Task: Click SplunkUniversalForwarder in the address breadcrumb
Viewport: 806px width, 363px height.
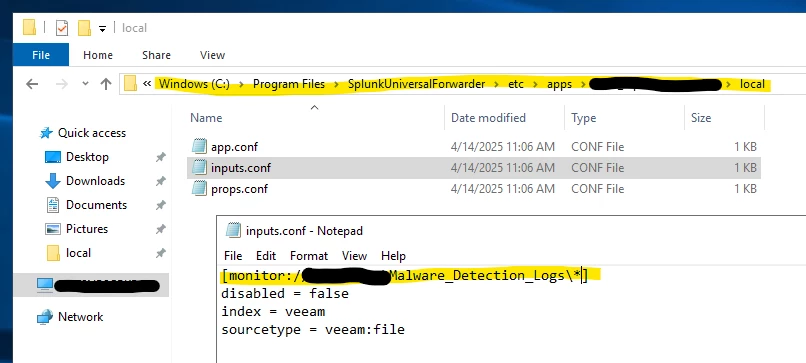Action: (416, 84)
